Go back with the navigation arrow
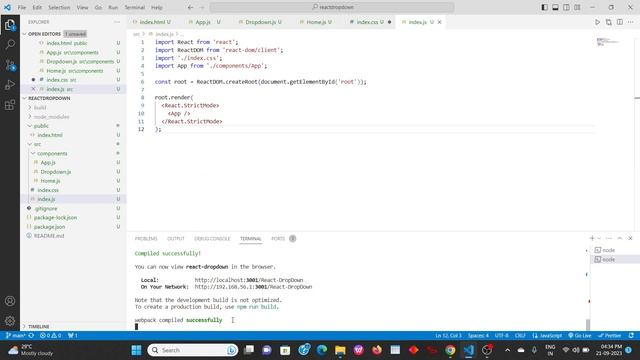Screen dimensions: 640x360 tap(191, 7)
